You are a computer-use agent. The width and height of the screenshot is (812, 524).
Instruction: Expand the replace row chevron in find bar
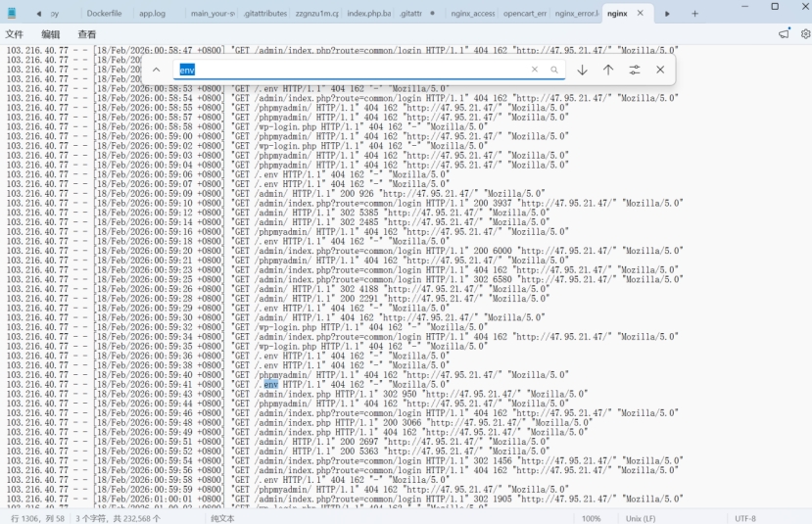click(x=156, y=70)
